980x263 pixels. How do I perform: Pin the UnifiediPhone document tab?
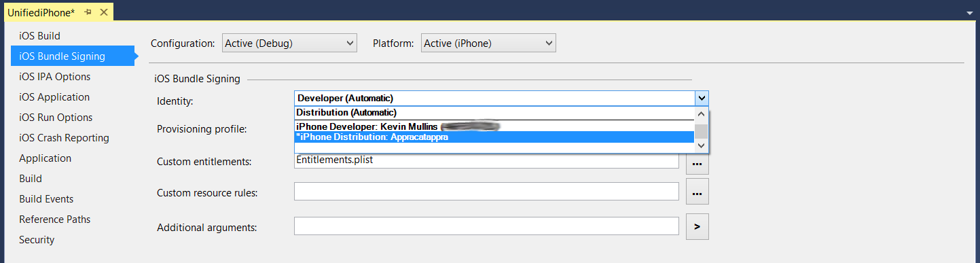pos(88,12)
